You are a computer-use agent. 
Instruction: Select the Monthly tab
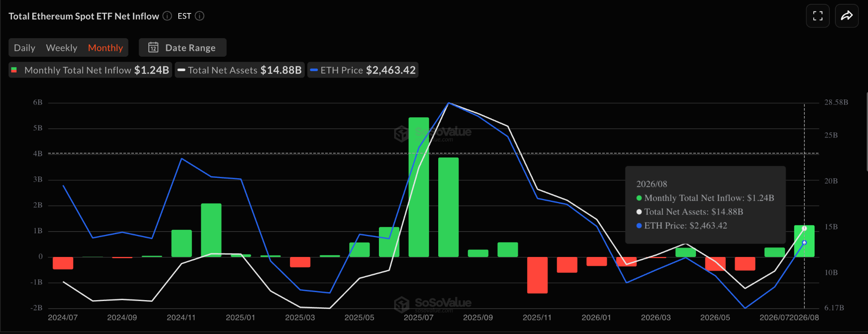[x=106, y=48]
